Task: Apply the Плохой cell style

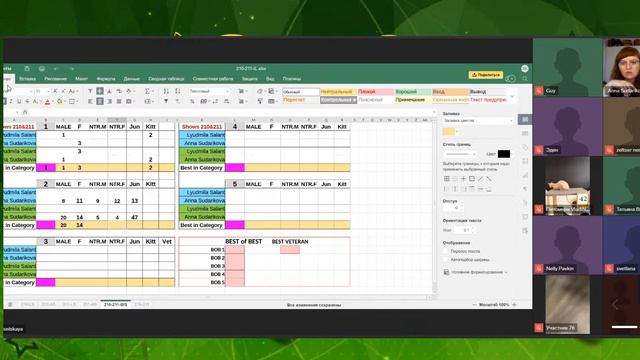Action: tap(376, 92)
